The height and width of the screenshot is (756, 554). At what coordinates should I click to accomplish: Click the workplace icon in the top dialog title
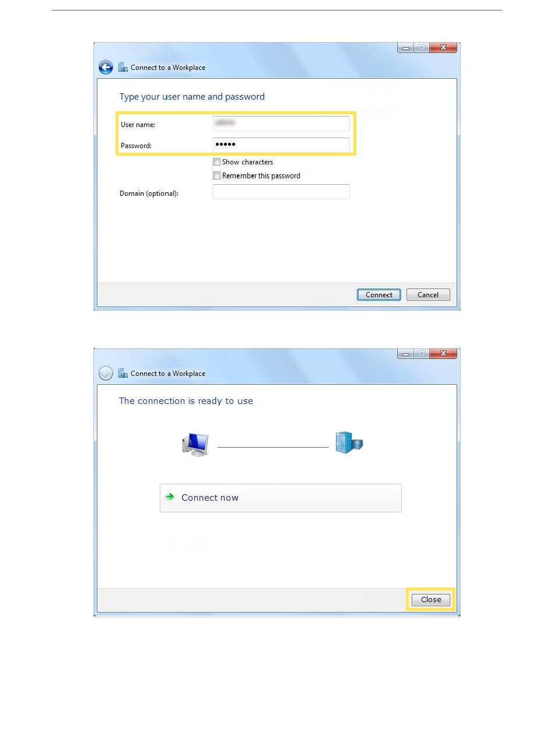click(x=123, y=68)
